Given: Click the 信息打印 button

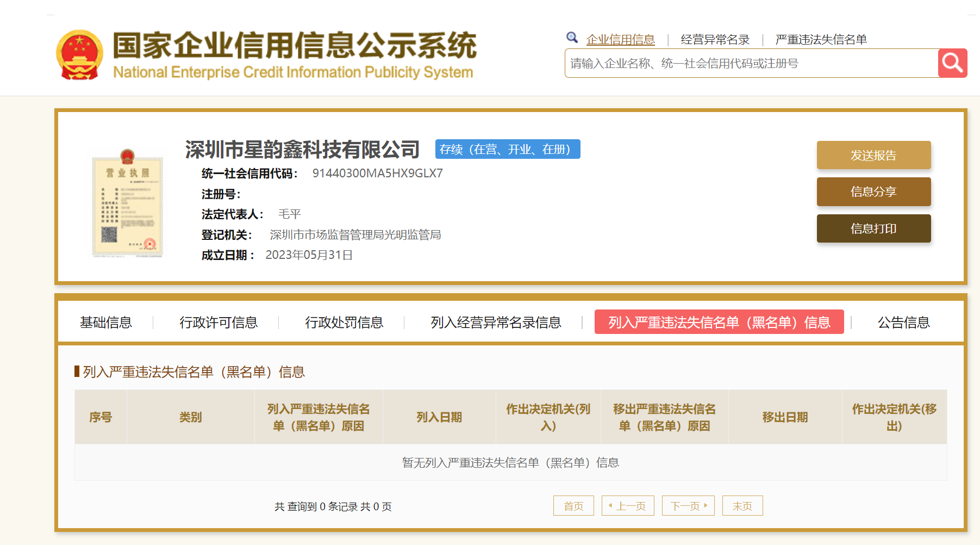Looking at the screenshot, I should pyautogui.click(x=873, y=228).
